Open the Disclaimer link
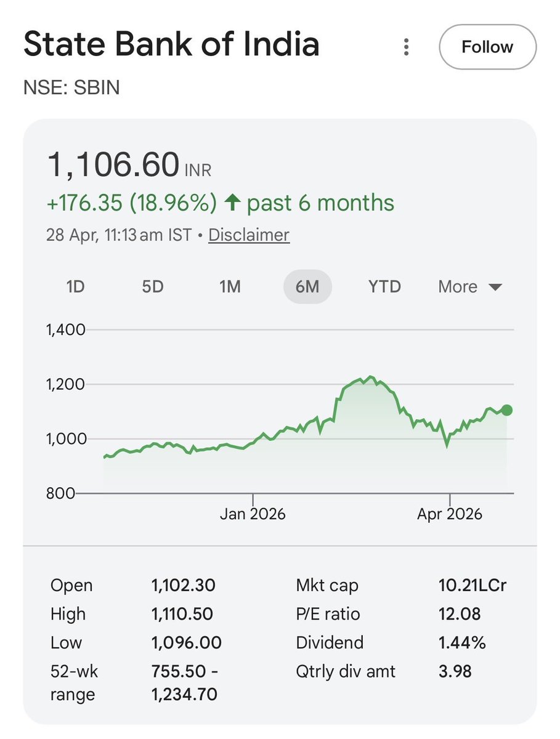 tap(249, 235)
